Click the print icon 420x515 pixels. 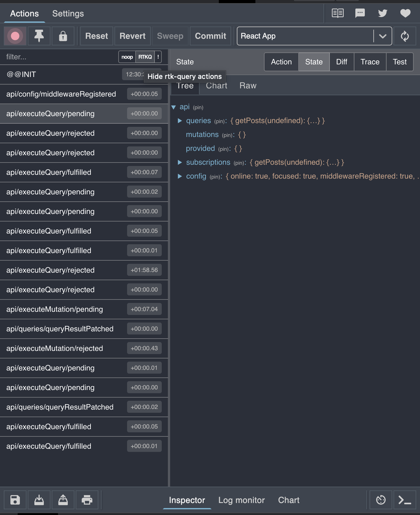(87, 500)
